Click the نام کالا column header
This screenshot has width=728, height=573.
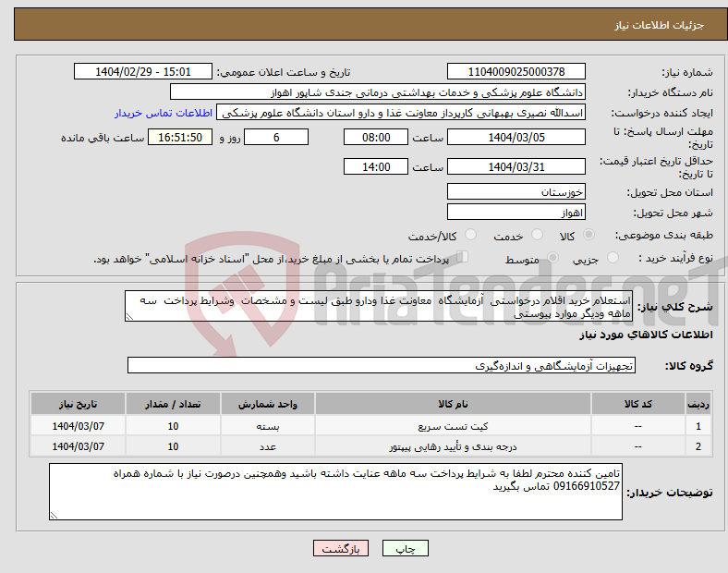[x=453, y=404]
